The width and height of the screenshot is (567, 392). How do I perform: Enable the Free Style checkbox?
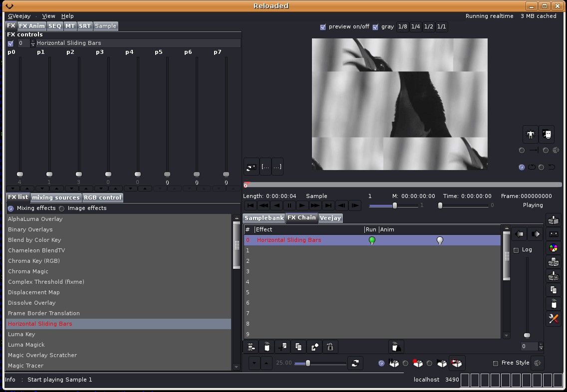point(496,363)
